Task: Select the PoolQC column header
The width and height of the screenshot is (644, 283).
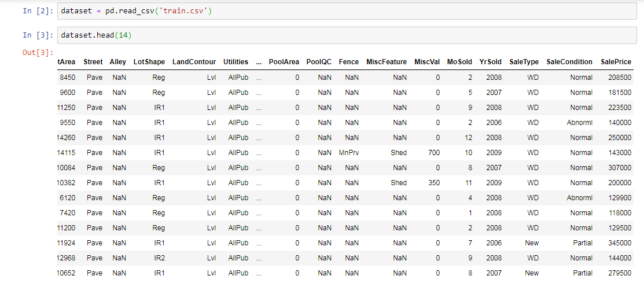Action: (319, 62)
